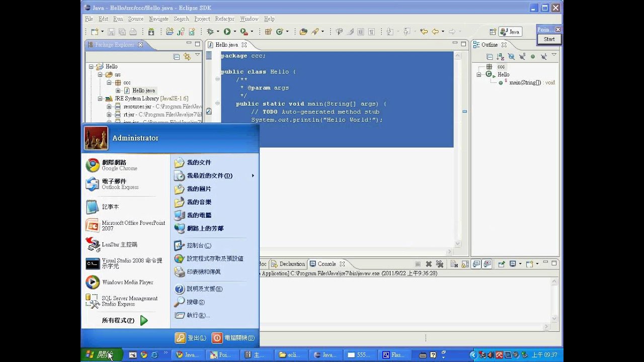Click the Open Type folder icon
The image size is (644, 362).
(x=303, y=32)
